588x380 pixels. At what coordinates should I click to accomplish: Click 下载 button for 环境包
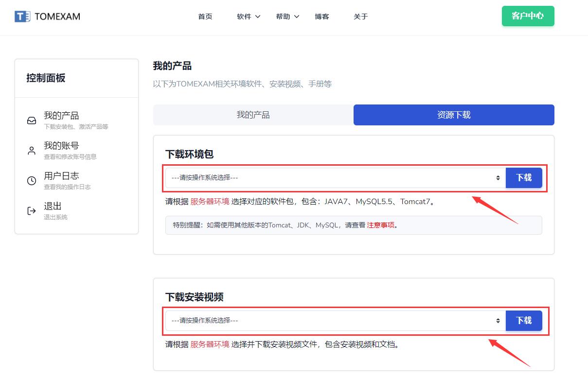tap(524, 178)
